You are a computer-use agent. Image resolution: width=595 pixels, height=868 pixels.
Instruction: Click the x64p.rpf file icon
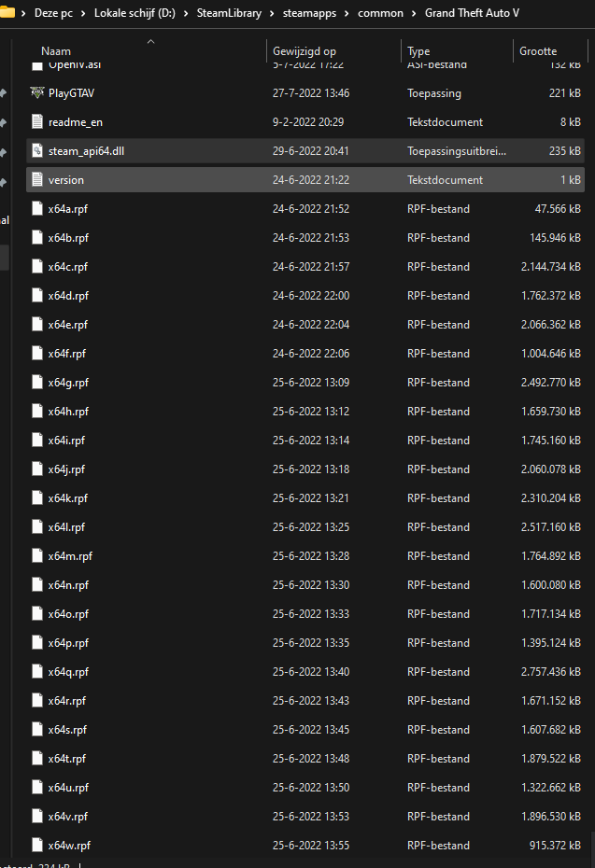(x=37, y=643)
